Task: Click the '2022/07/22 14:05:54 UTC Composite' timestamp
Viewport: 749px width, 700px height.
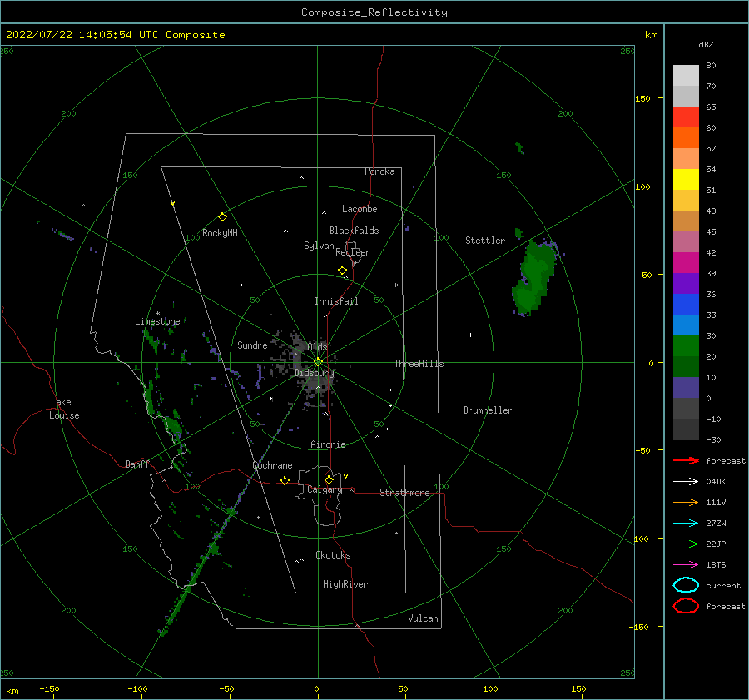Action: pyautogui.click(x=115, y=35)
